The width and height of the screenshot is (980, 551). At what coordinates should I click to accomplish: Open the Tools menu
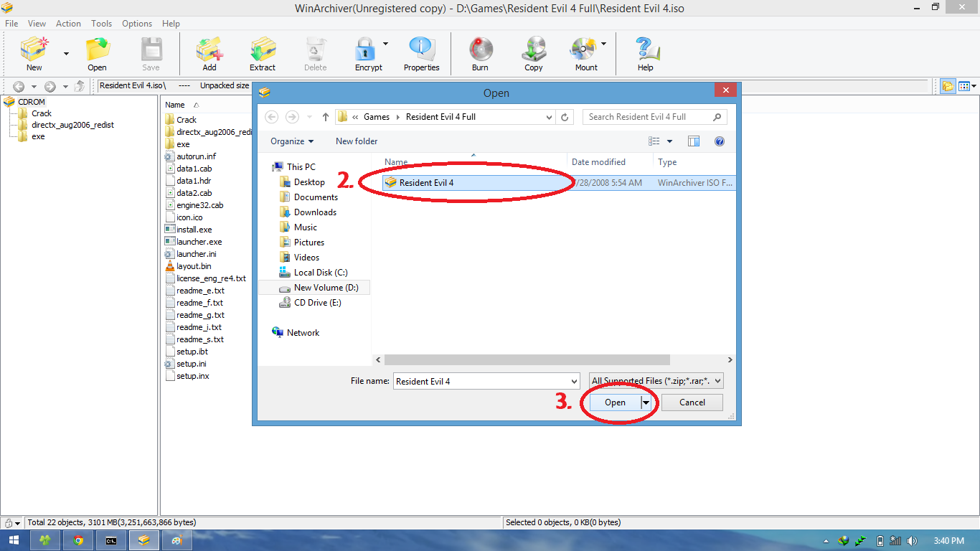[x=102, y=24]
